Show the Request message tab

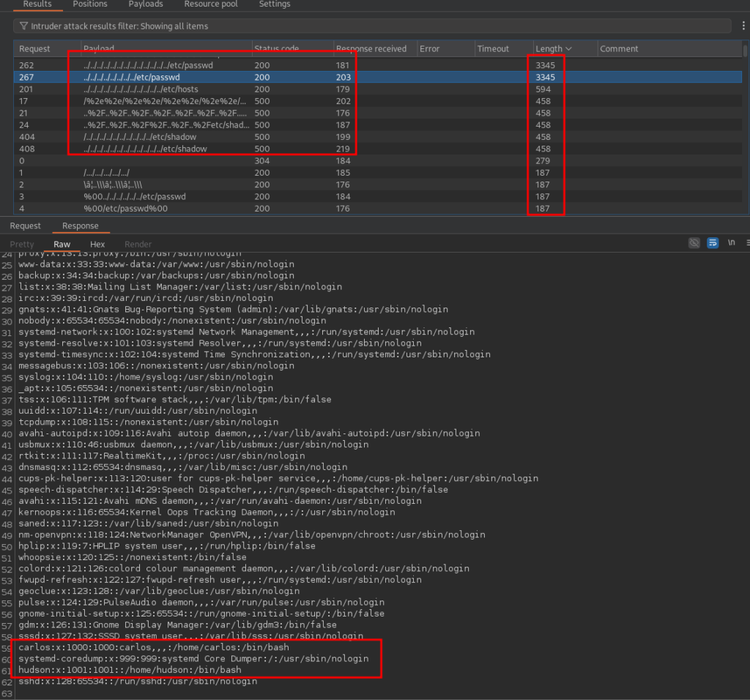pos(26,226)
